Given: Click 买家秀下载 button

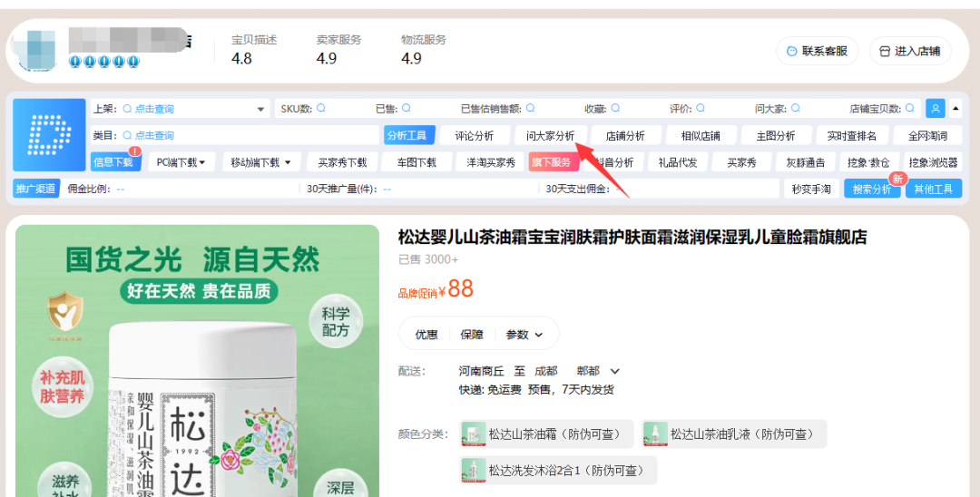Looking at the screenshot, I should coord(342,162).
